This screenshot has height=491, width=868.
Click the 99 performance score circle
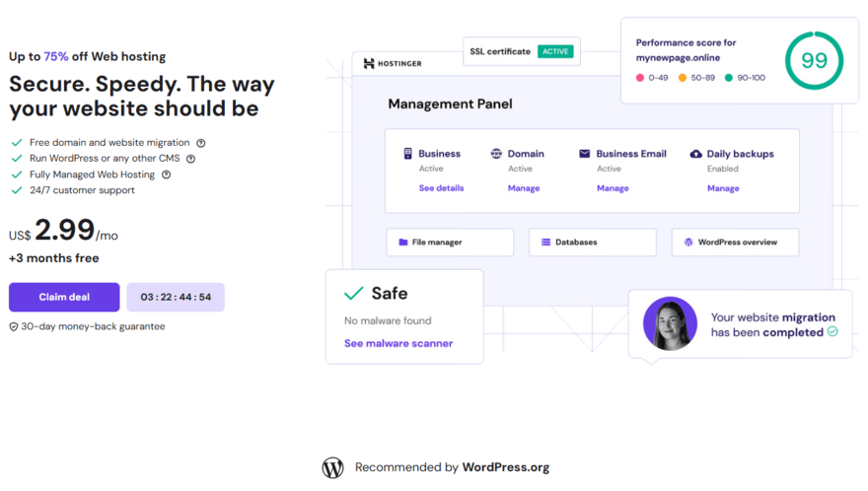pyautogui.click(x=814, y=60)
